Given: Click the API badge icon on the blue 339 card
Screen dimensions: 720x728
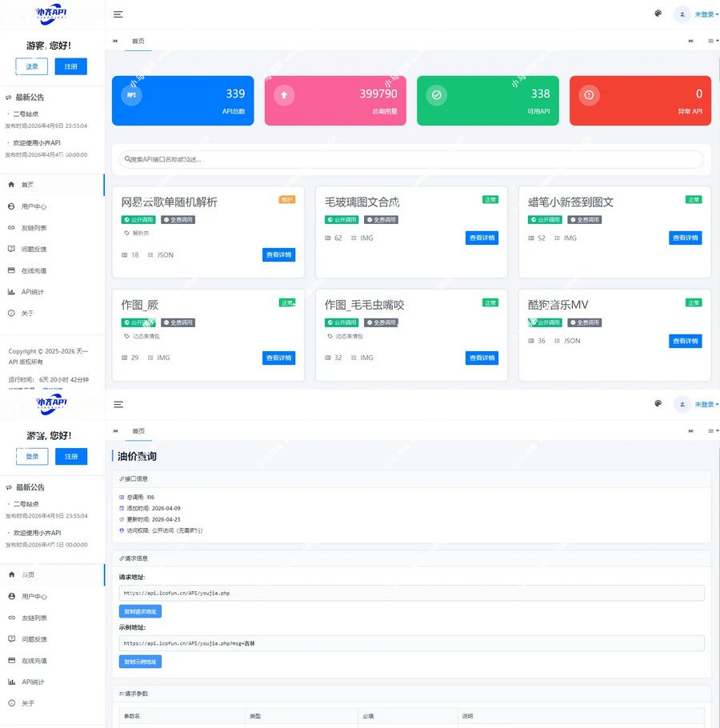Looking at the screenshot, I should (x=131, y=95).
